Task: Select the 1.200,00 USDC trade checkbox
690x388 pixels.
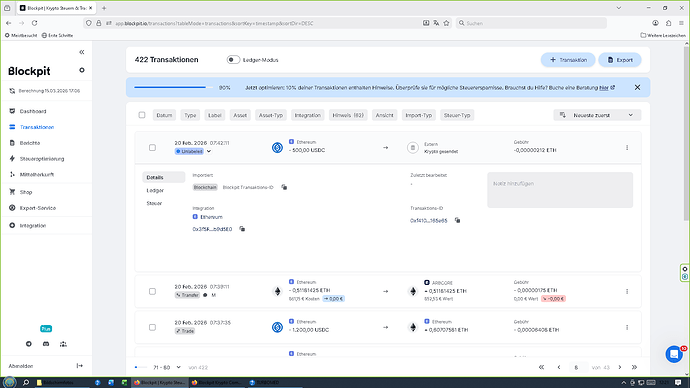Action: click(152, 327)
